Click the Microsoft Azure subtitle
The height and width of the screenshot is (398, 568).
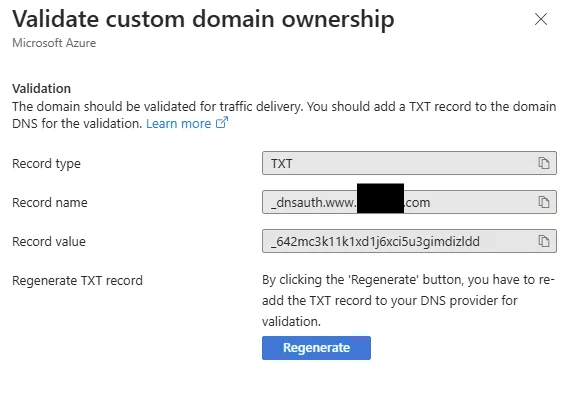pos(54,43)
